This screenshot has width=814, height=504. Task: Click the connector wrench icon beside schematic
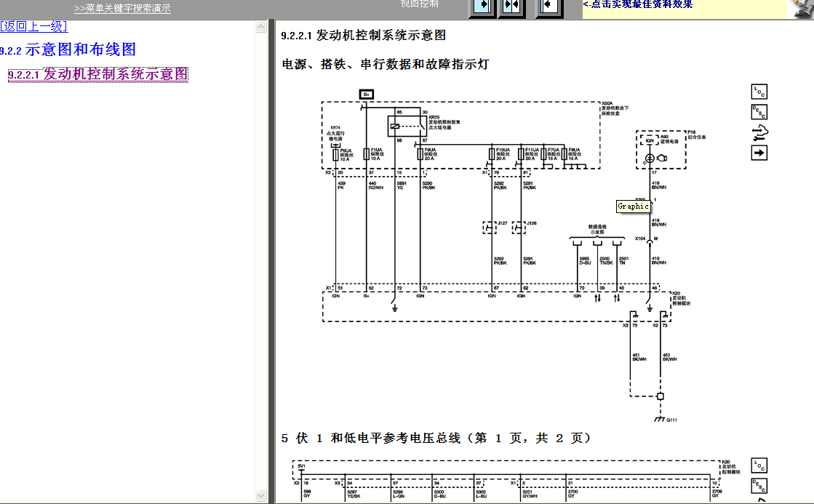[759, 133]
